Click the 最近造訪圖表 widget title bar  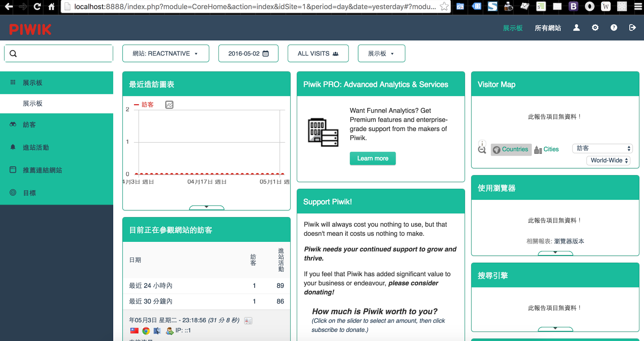[206, 84]
